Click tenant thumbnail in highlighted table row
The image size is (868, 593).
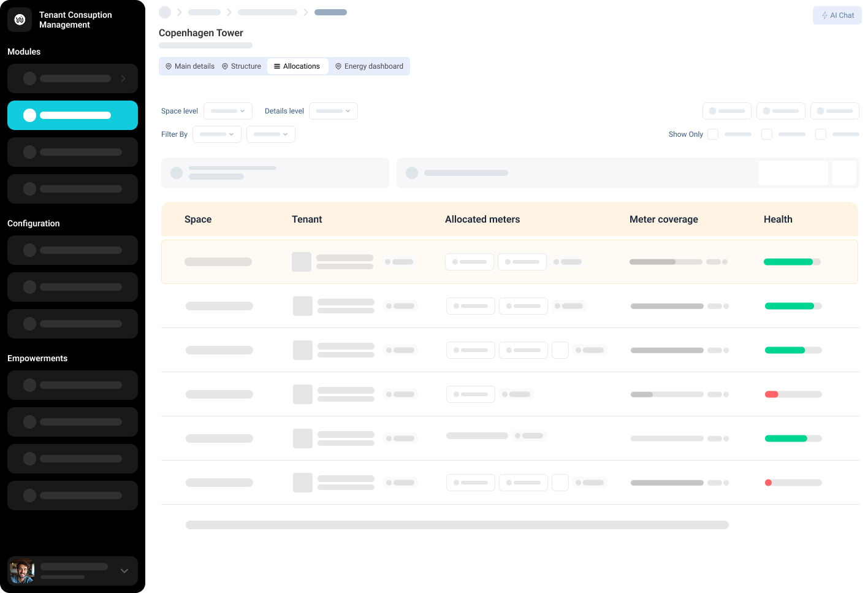coord(302,262)
